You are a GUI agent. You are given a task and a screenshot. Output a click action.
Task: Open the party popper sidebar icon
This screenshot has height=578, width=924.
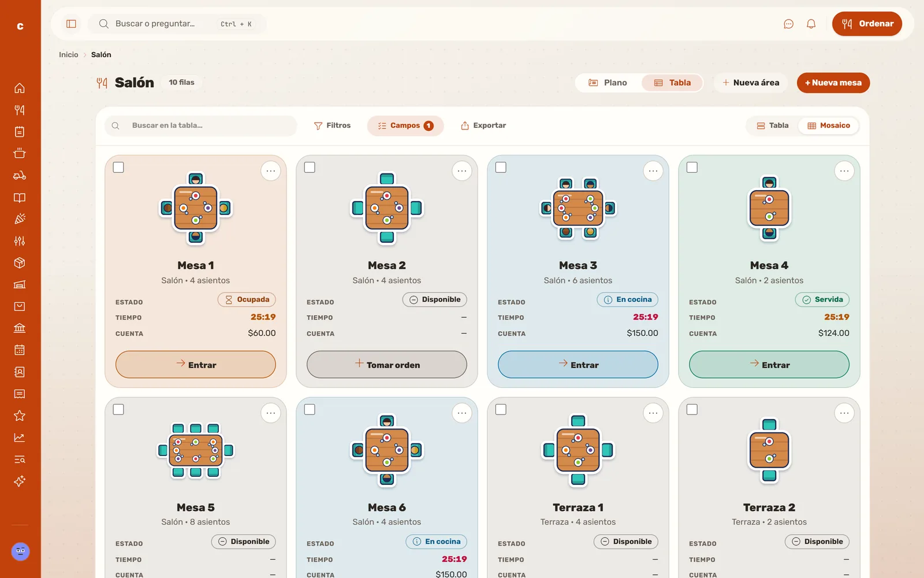pyautogui.click(x=20, y=219)
